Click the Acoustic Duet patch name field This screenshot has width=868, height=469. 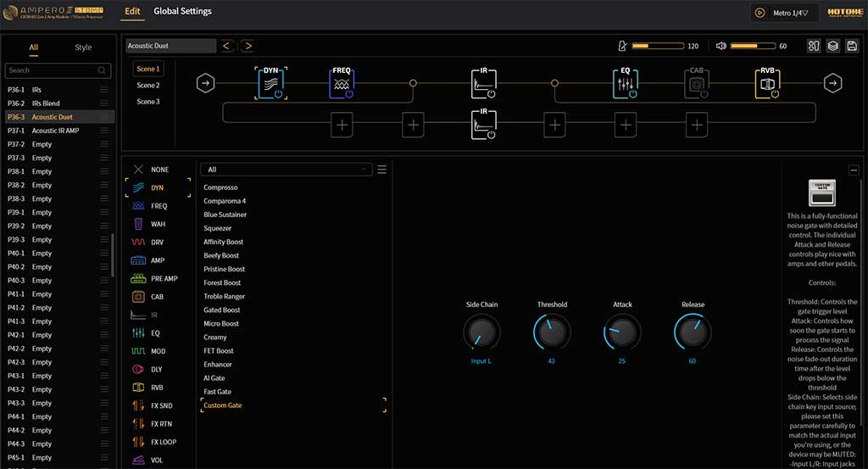pyautogui.click(x=170, y=46)
